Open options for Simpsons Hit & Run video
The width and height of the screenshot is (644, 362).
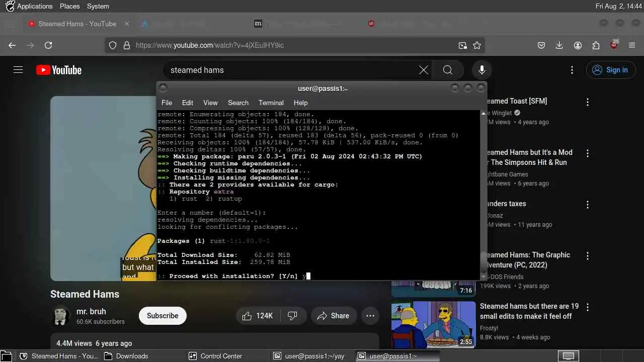click(588, 153)
